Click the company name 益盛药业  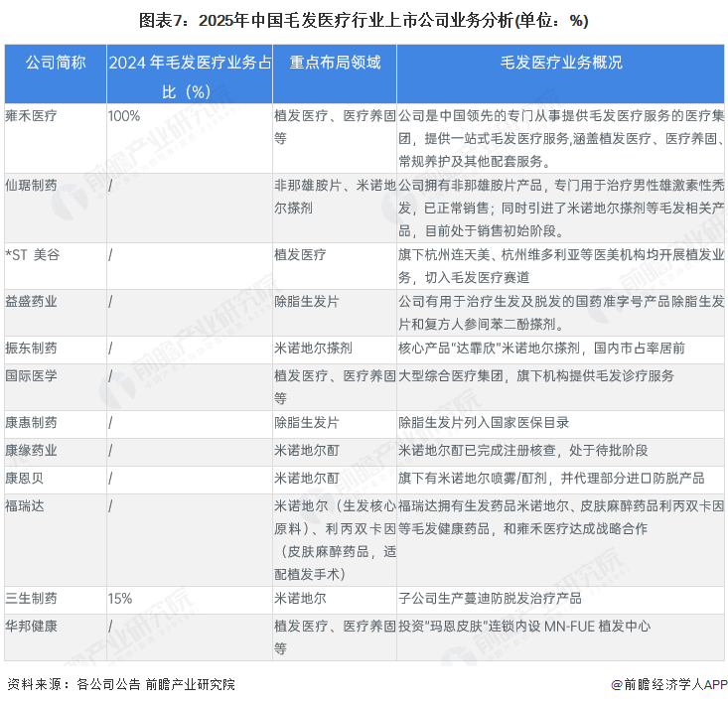pos(31,301)
